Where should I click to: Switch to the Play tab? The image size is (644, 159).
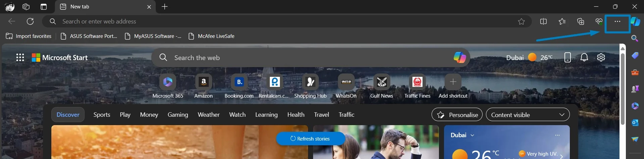(x=125, y=115)
